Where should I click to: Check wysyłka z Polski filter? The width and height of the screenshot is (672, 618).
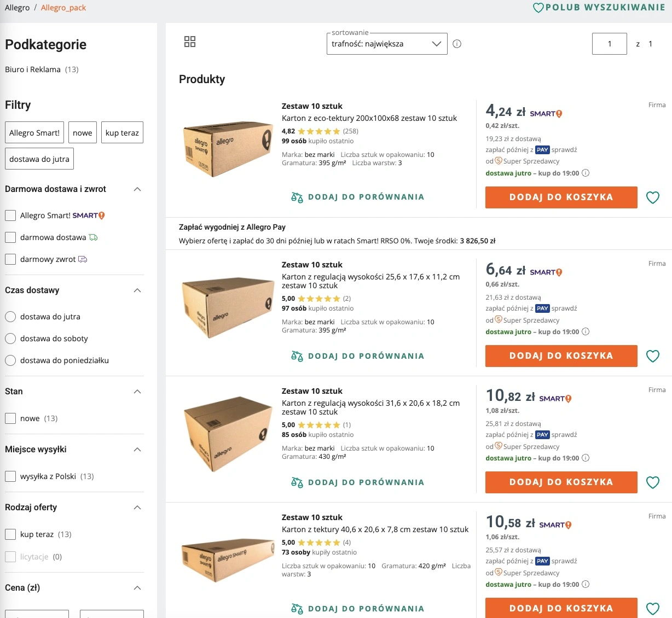tap(10, 476)
